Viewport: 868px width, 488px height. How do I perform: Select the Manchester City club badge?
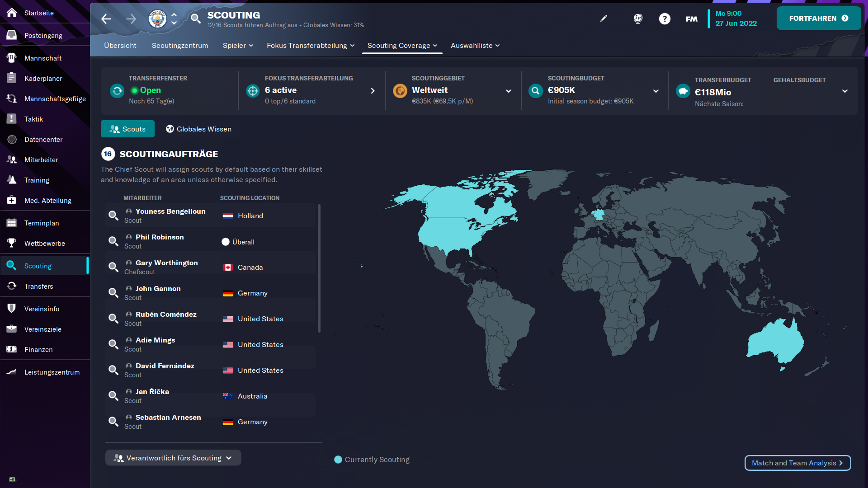coord(157,19)
